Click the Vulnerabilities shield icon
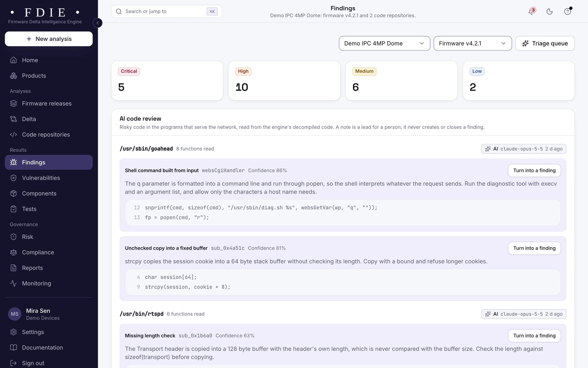588x368 pixels. click(14, 178)
